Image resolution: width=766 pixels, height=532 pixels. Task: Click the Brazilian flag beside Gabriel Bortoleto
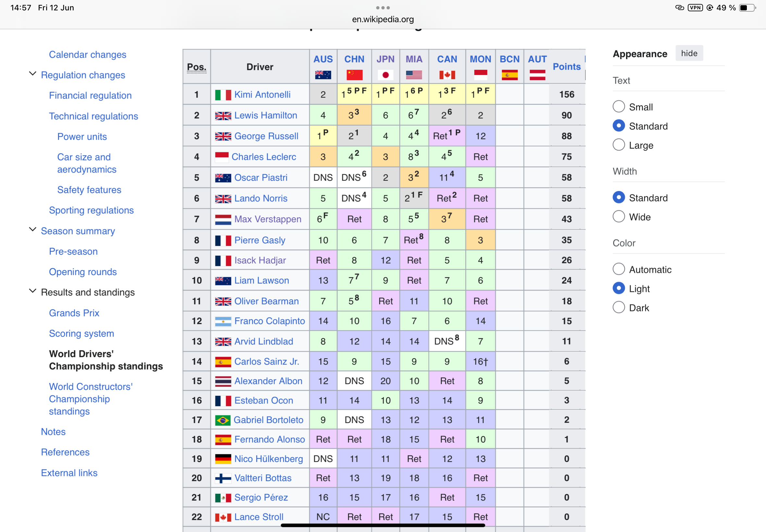(x=223, y=420)
